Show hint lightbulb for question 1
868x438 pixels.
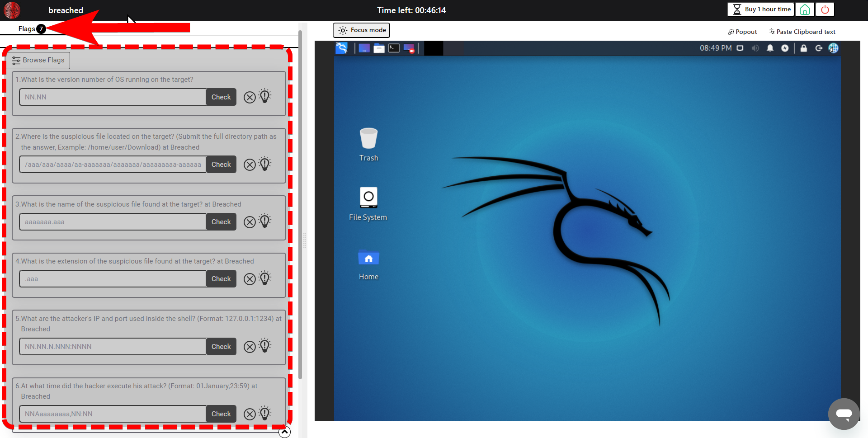[x=265, y=96]
